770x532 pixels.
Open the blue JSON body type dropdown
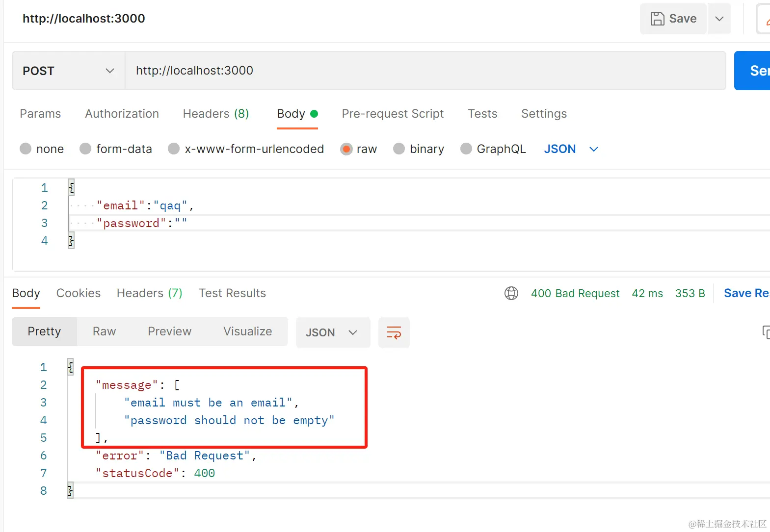[x=571, y=149]
